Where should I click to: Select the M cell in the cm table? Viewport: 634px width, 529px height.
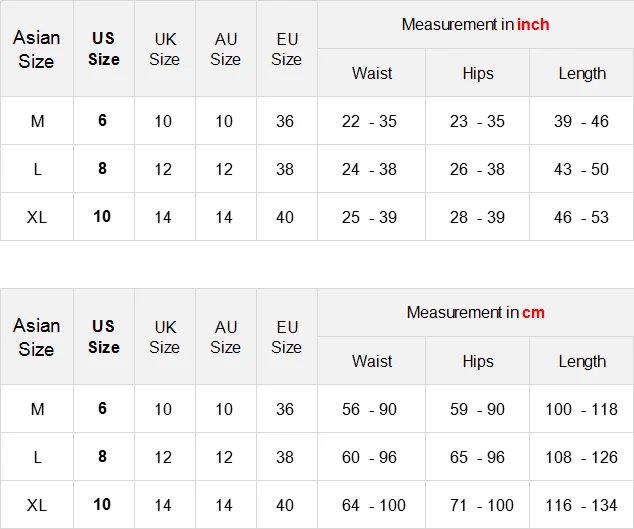point(37,409)
